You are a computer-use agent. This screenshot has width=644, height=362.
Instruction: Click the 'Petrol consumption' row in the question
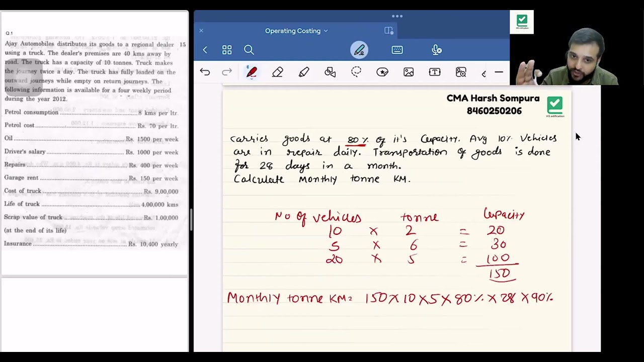(x=91, y=113)
